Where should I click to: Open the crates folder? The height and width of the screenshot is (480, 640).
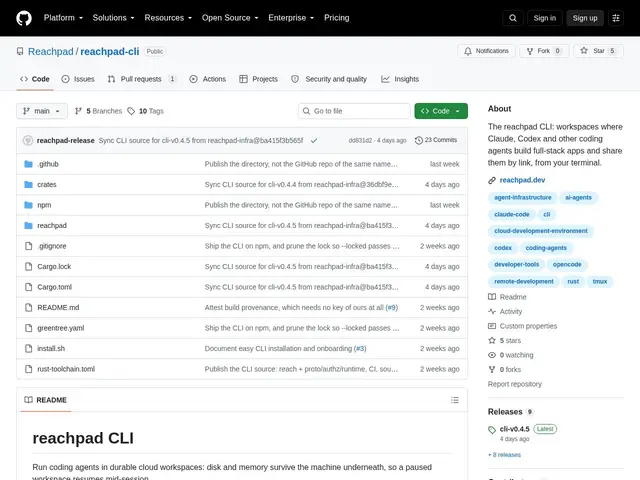(47, 184)
